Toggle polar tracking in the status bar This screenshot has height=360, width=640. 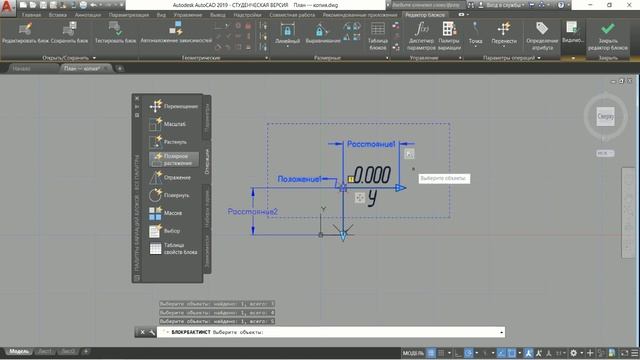tap(469, 353)
